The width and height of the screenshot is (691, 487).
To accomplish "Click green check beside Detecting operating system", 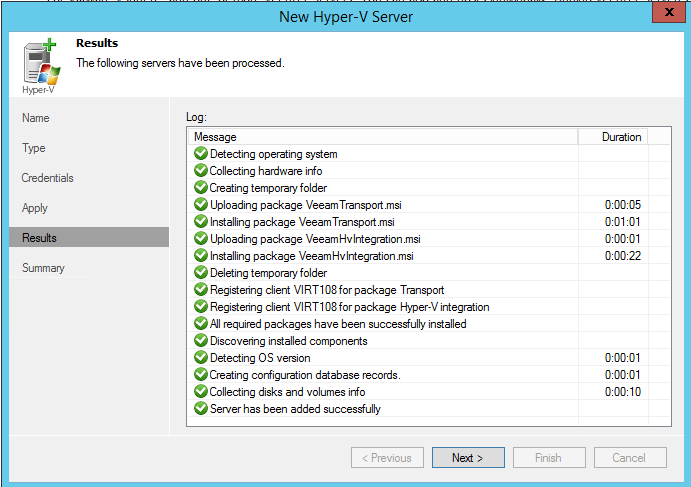I will 201,153.
